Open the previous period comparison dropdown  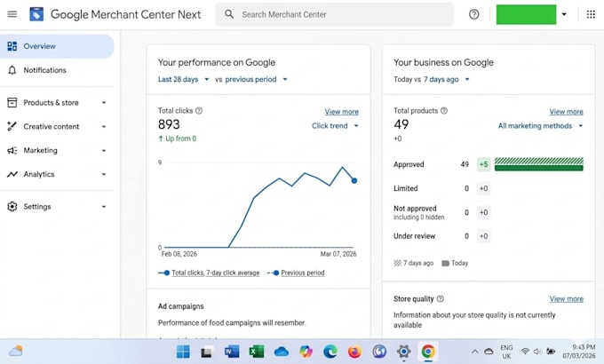point(256,79)
